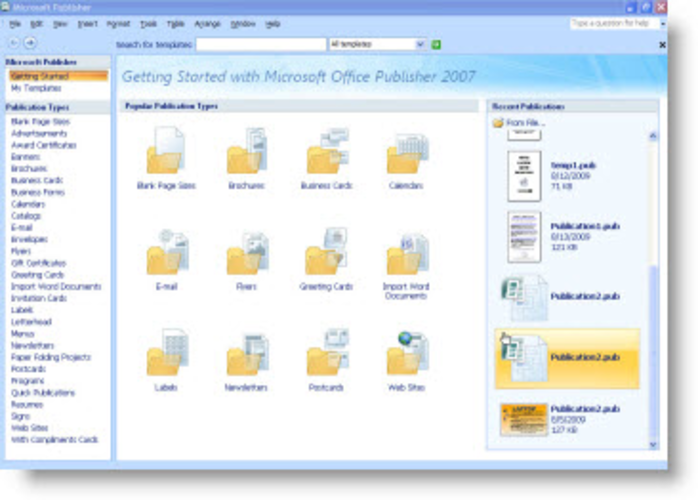Click the Forward navigation arrow
Viewport: 698px width, 500px height.
pyautogui.click(x=30, y=43)
